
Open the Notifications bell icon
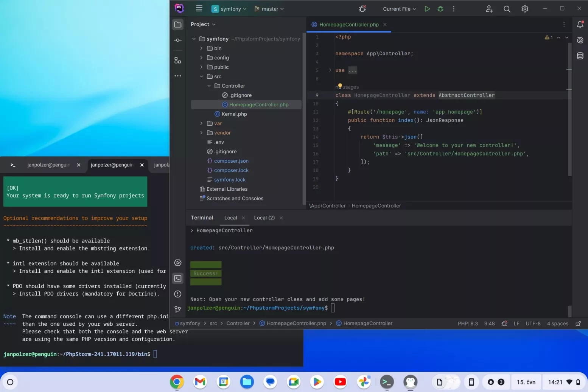coord(580,25)
